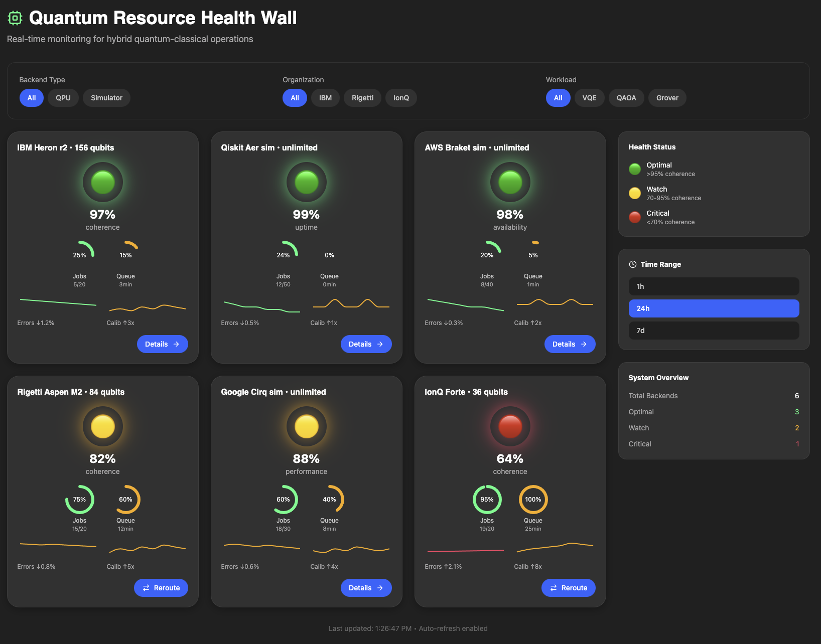The width and height of the screenshot is (821, 644).
Task: Click the quantum chip logo icon
Action: click(15, 19)
